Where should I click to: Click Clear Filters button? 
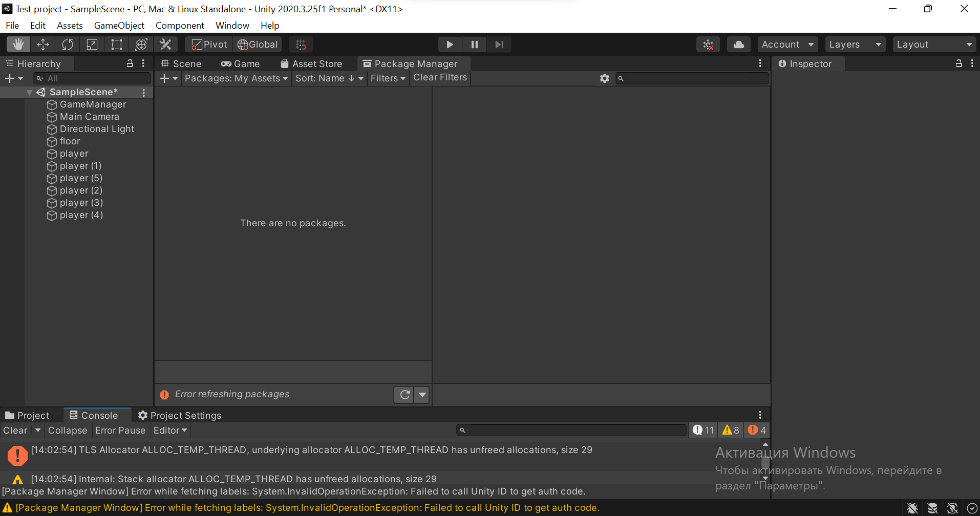pyautogui.click(x=440, y=77)
